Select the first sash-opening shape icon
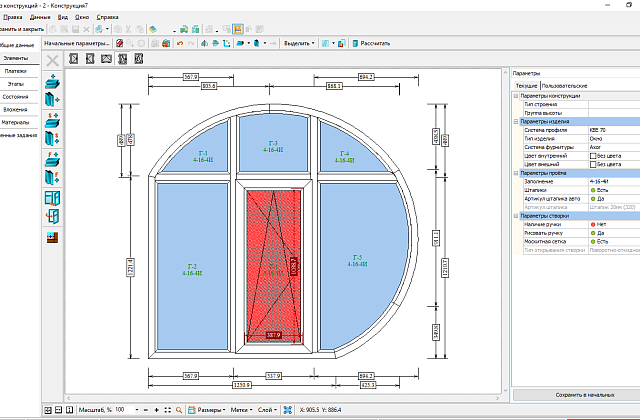The height and width of the screenshot is (420, 640). click(73, 59)
